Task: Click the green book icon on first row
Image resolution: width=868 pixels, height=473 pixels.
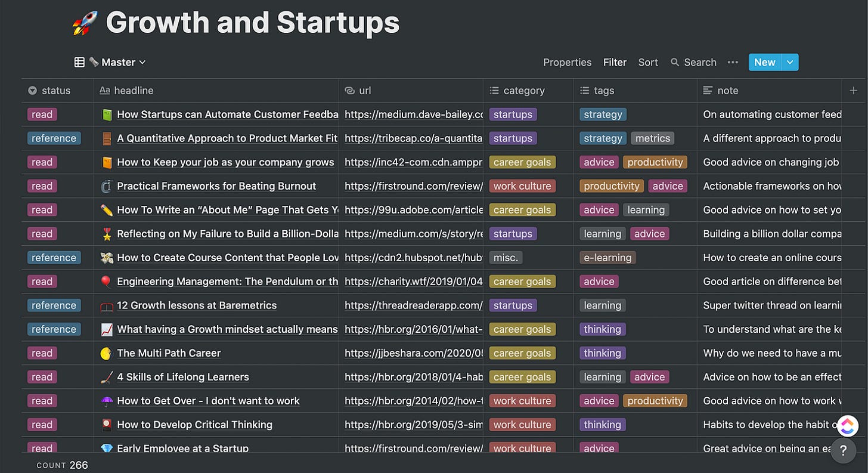Action: click(x=107, y=115)
